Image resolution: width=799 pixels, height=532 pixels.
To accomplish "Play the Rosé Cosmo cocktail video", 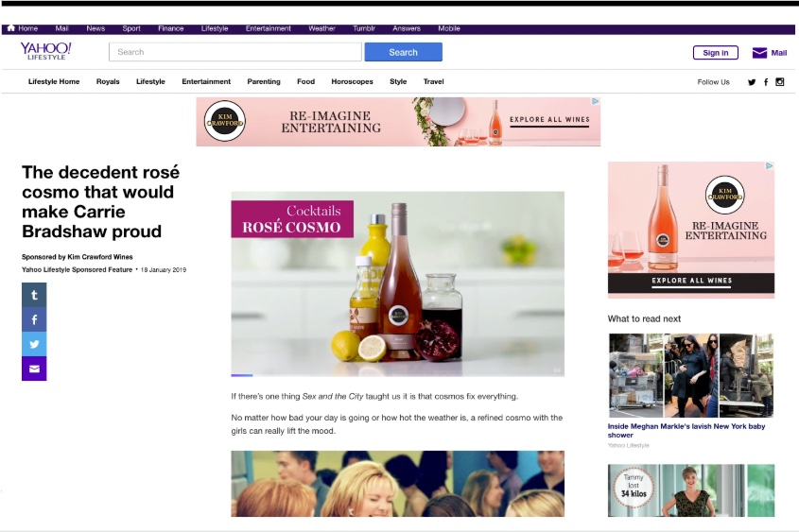I will point(397,283).
